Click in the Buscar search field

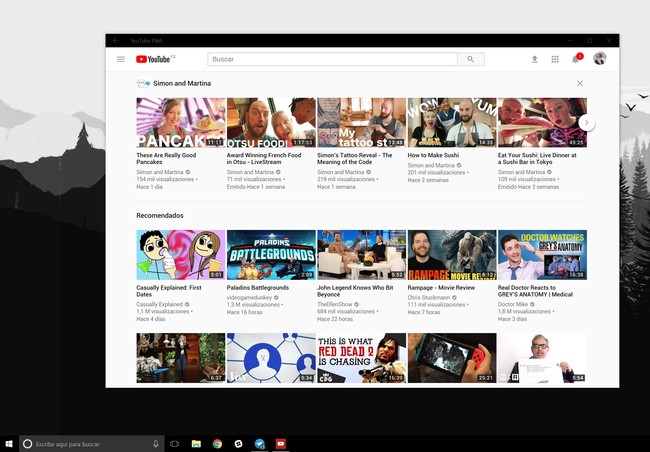[332, 59]
